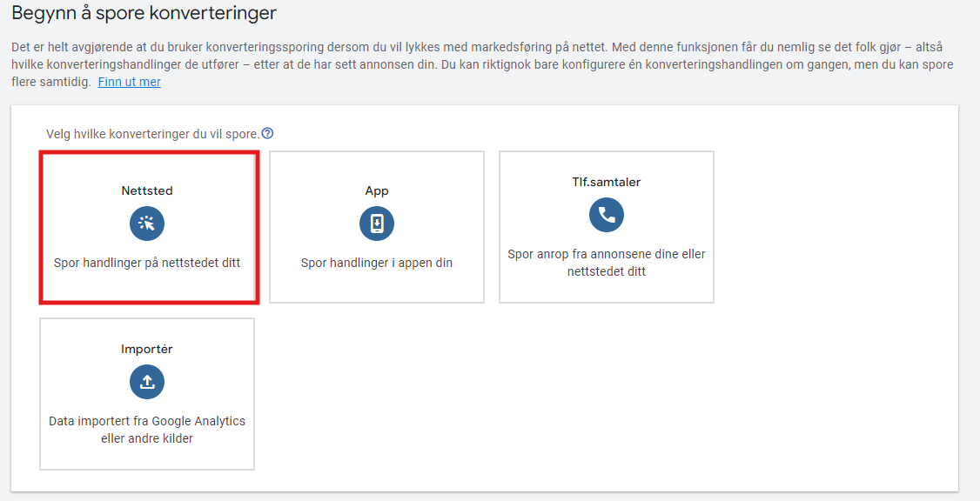
Task: Open the 'Finn ut mer' link
Action: tap(129, 82)
